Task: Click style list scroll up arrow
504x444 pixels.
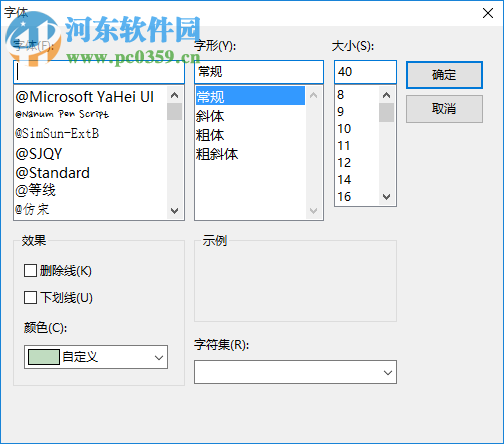Action: (313, 95)
